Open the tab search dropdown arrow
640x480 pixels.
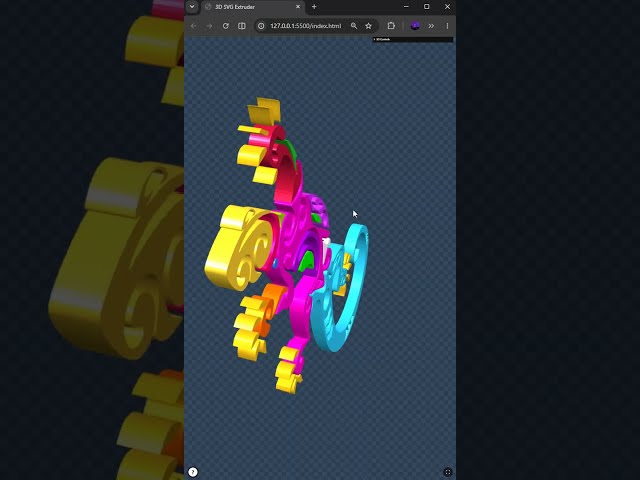(x=192, y=7)
